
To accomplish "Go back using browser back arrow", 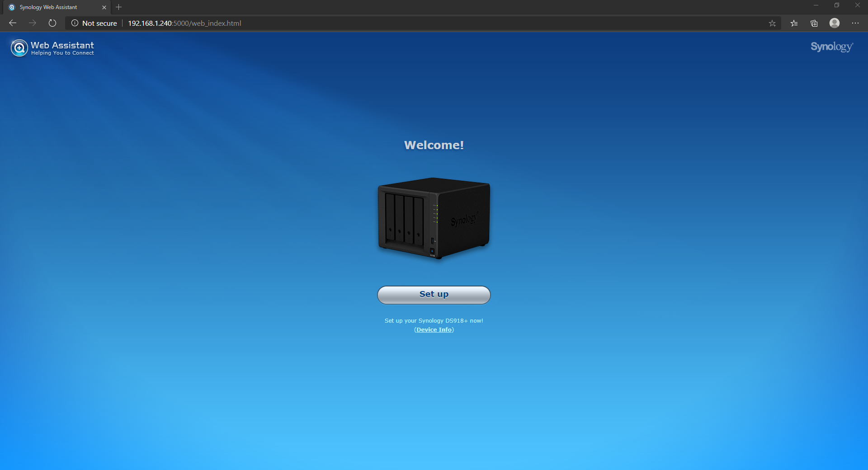I will [13, 23].
